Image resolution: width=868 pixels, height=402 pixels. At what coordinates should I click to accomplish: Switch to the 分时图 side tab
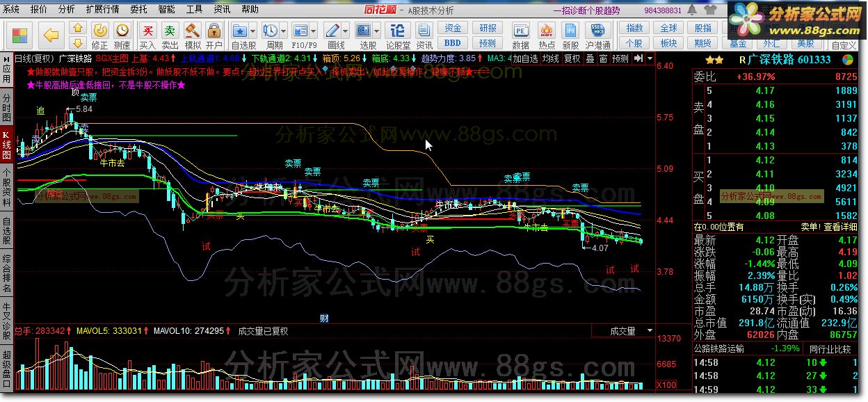tap(6, 108)
